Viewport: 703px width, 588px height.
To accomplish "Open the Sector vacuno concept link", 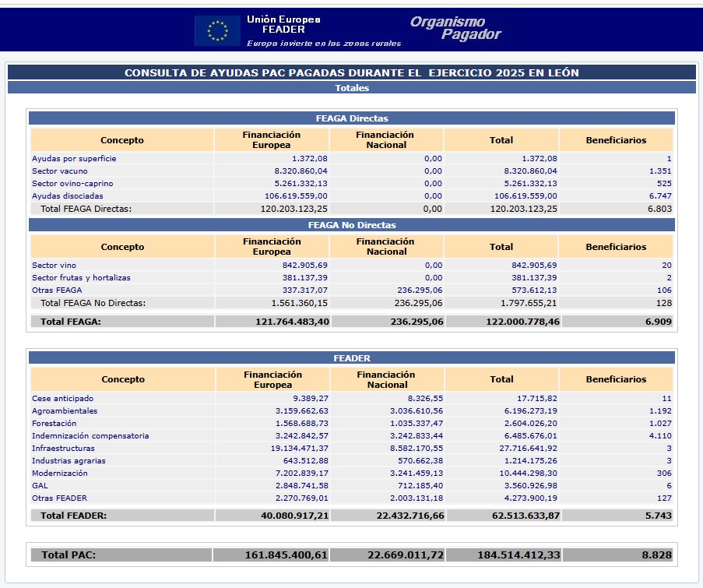I will [60, 171].
